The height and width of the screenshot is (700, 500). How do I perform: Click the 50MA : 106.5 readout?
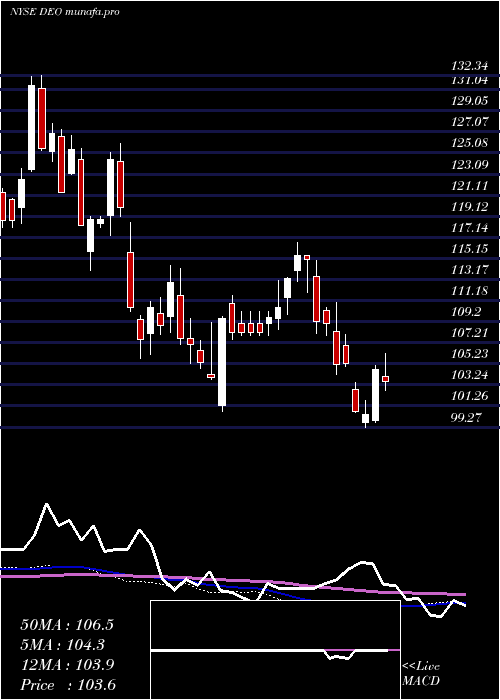[x=67, y=625]
